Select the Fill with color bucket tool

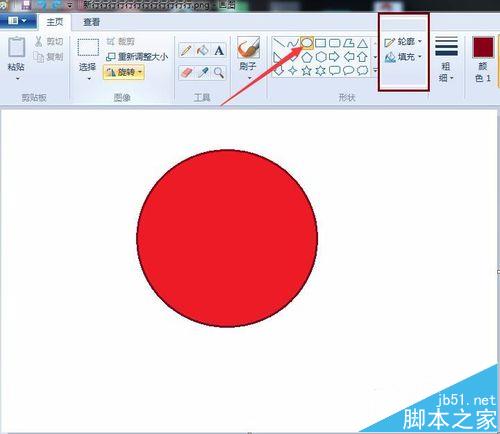point(202,51)
